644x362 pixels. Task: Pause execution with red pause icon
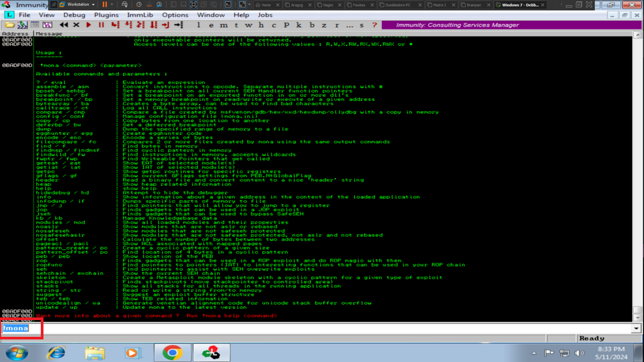click(102, 25)
